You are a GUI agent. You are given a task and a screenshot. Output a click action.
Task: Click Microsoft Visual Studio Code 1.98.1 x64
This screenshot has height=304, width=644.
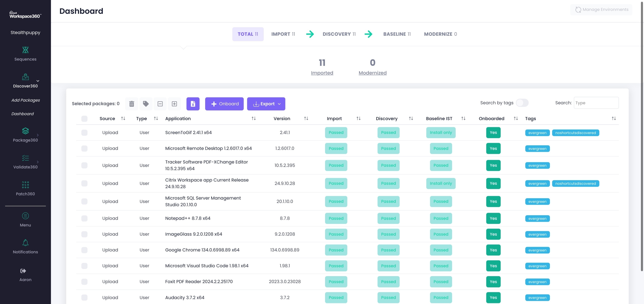(207, 266)
